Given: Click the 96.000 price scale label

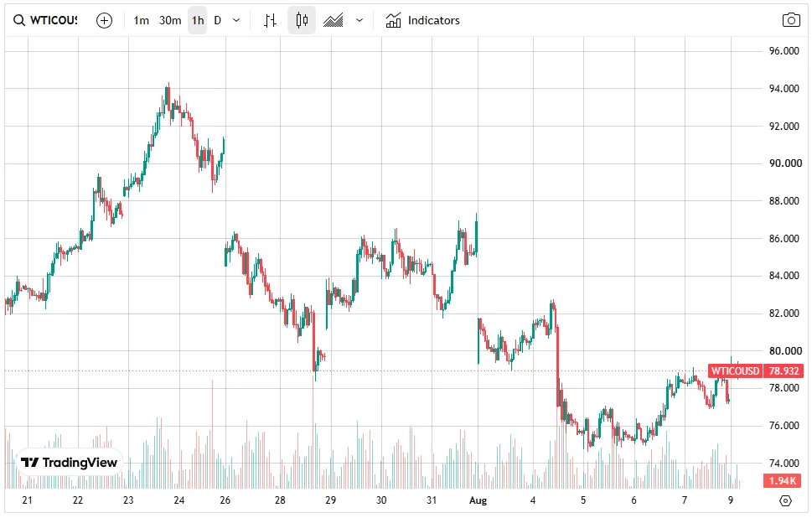Looking at the screenshot, I should click(784, 51).
